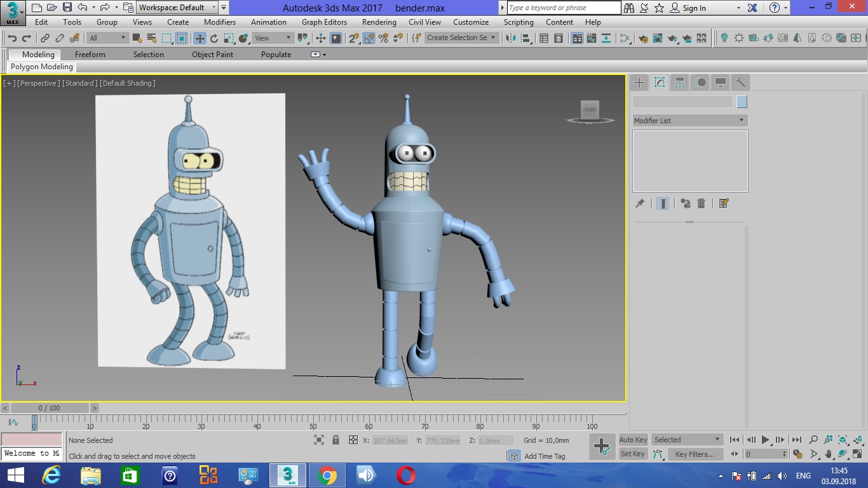This screenshot has width=868, height=488.
Task: Activate the Select and Move tool
Action: point(200,38)
